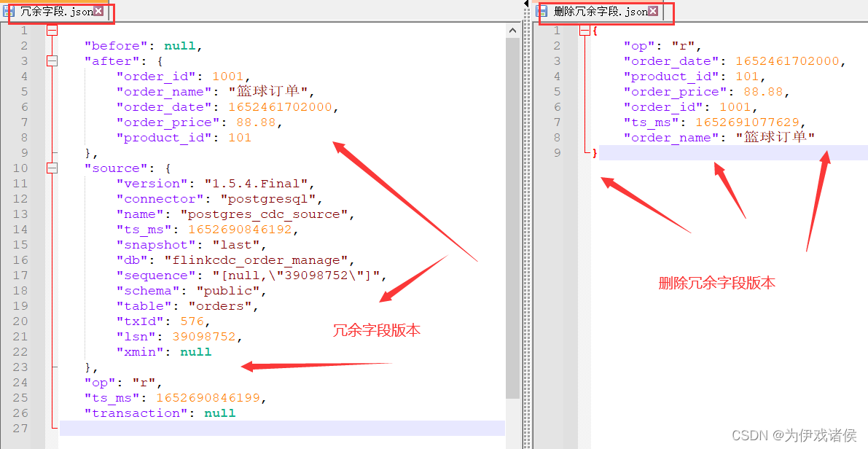Click the "order_id" value 1001 in left pane
The image size is (868, 449).
(x=227, y=77)
